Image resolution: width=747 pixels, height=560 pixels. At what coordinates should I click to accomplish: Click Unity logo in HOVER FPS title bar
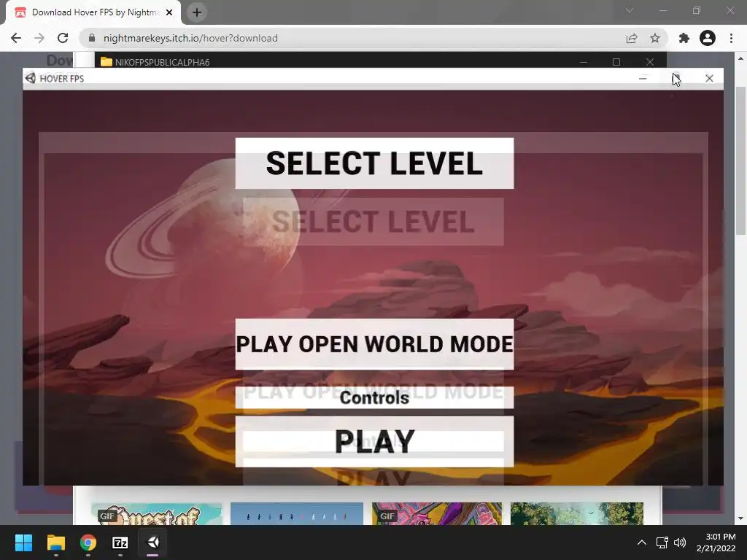pyautogui.click(x=31, y=78)
